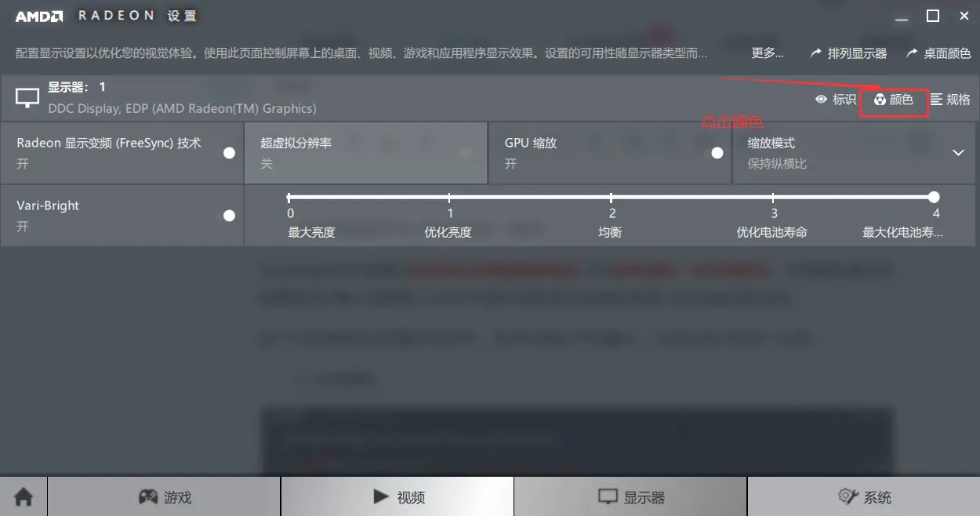Open 排列显示器 link
980x516 pixels.
pyautogui.click(x=848, y=53)
